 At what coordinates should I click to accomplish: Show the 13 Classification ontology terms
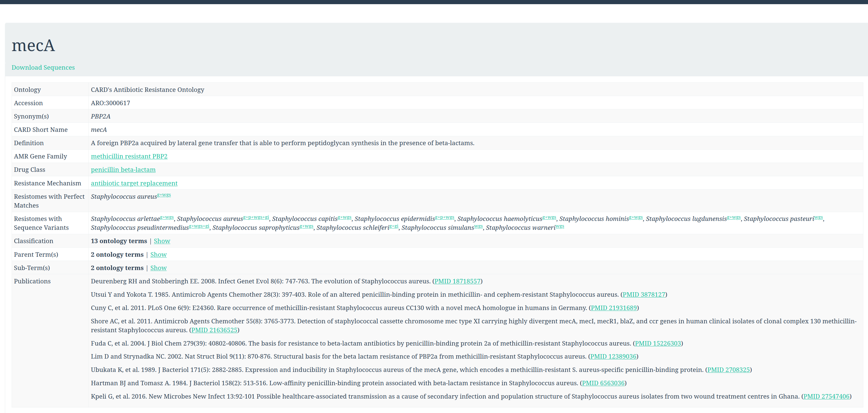click(162, 241)
